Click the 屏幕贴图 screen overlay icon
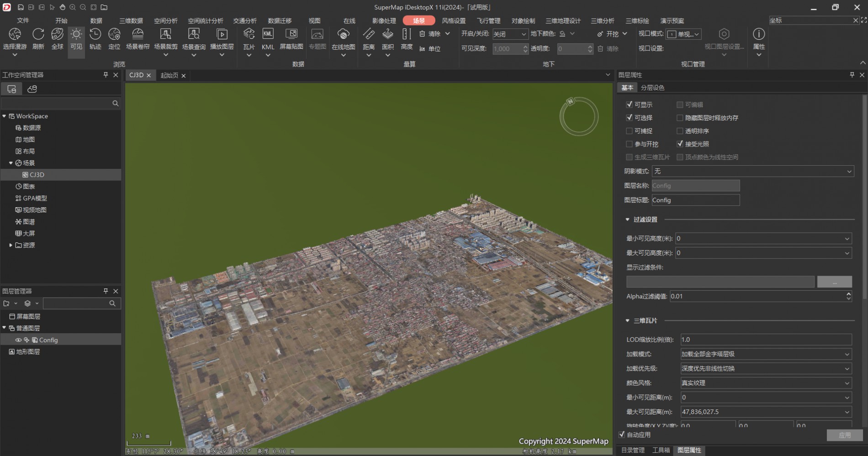The height and width of the screenshot is (456, 868). (291, 39)
